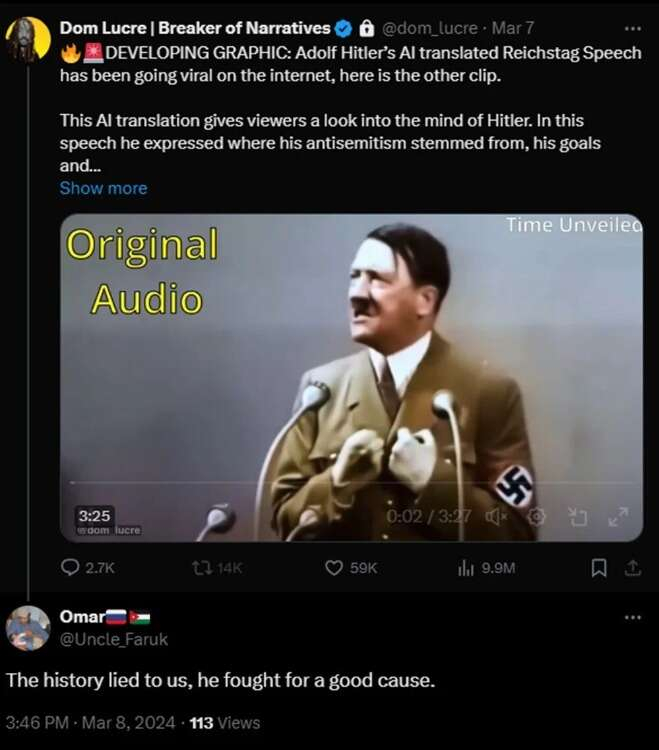Click the 3:46 PM · Mar 8, 2024 timestamp
This screenshot has height=750, width=659.
(x=91, y=722)
